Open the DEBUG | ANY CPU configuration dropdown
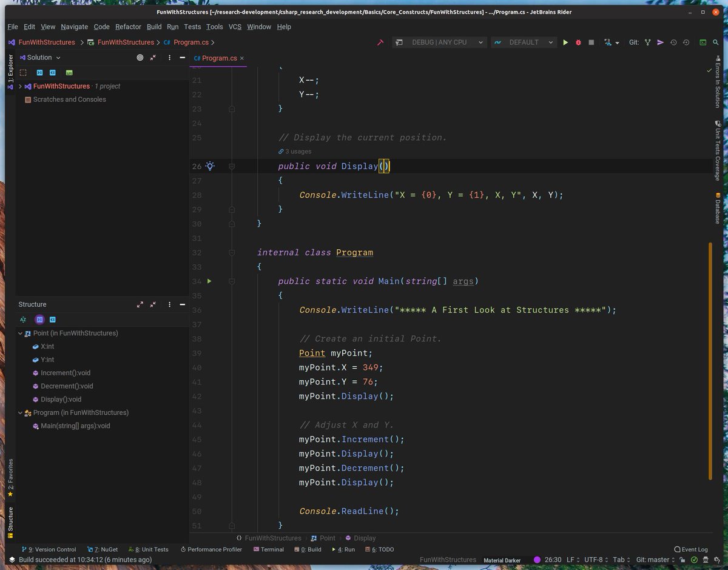The width and height of the screenshot is (728, 570). point(440,42)
